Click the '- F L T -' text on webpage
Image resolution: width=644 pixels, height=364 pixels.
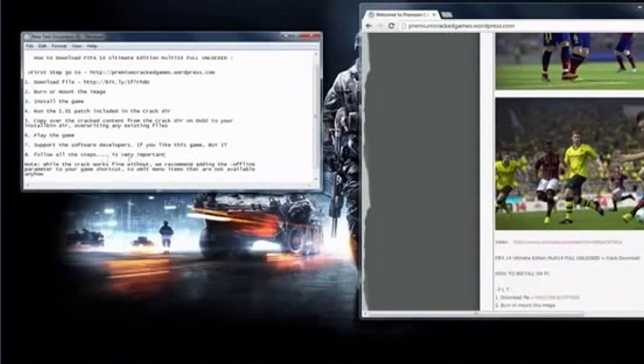(504, 289)
